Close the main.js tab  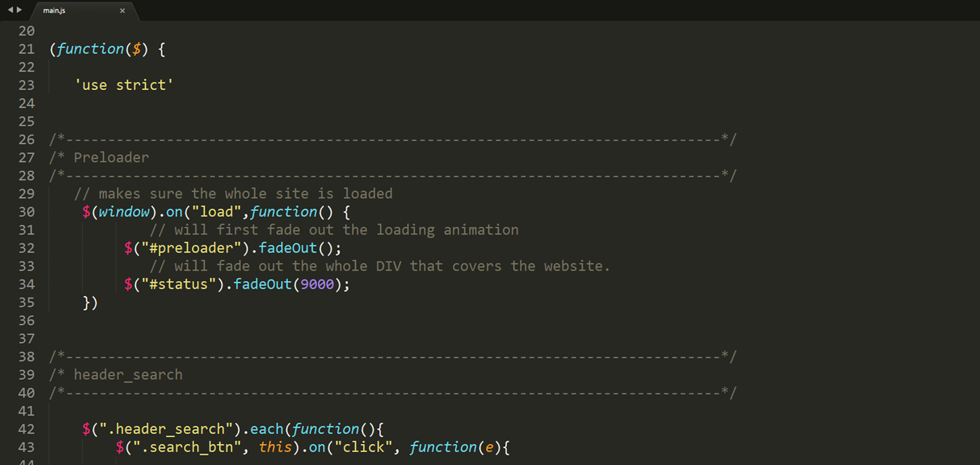coord(122,11)
